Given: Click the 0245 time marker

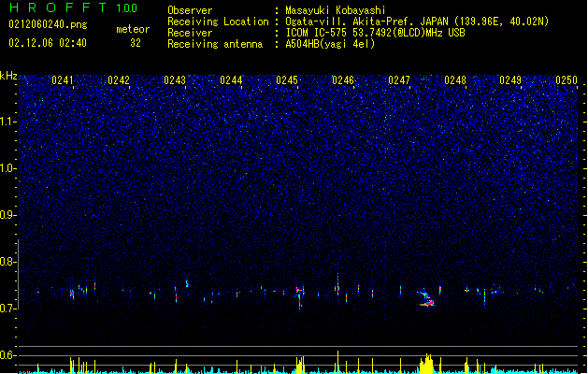Looking at the screenshot, I should tap(287, 80).
